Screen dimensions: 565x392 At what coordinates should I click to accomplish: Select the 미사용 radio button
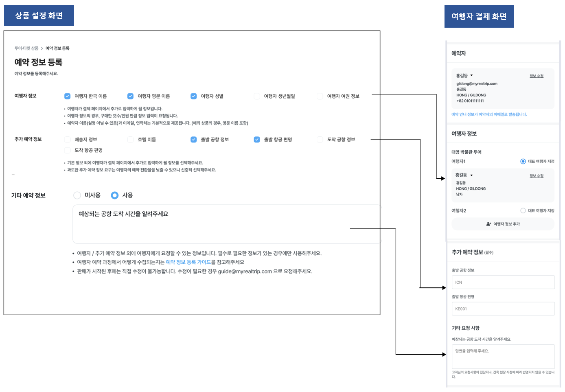tap(77, 195)
